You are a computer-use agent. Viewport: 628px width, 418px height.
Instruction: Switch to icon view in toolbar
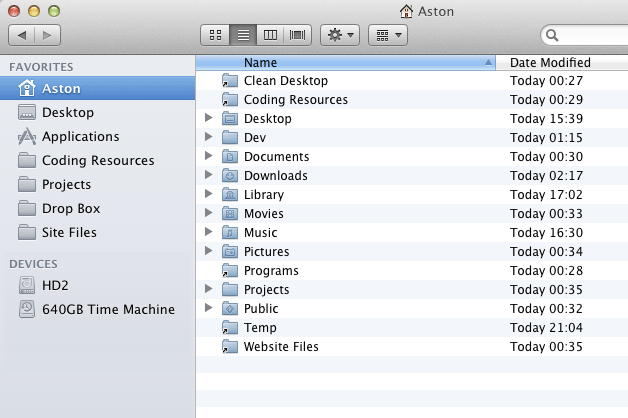(x=215, y=35)
